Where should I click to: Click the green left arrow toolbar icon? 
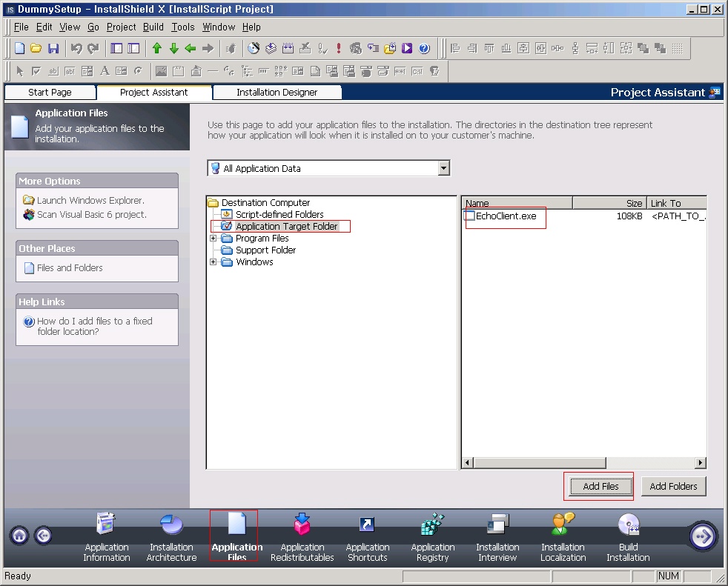[191, 48]
